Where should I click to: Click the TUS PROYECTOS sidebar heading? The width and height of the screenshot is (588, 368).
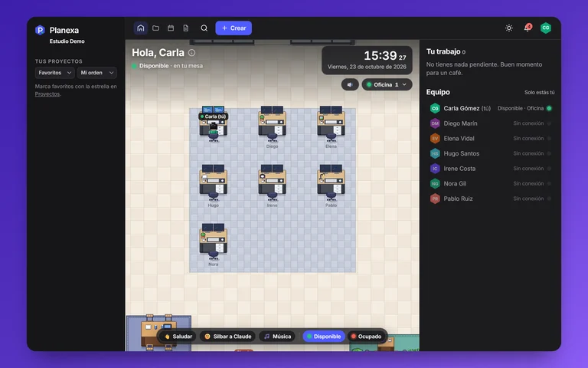coord(58,61)
